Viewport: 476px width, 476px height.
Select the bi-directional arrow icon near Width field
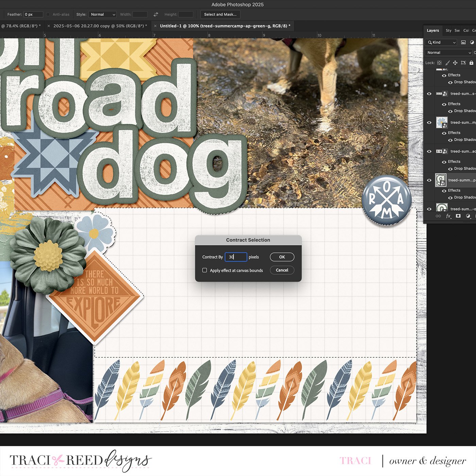pyautogui.click(x=155, y=14)
